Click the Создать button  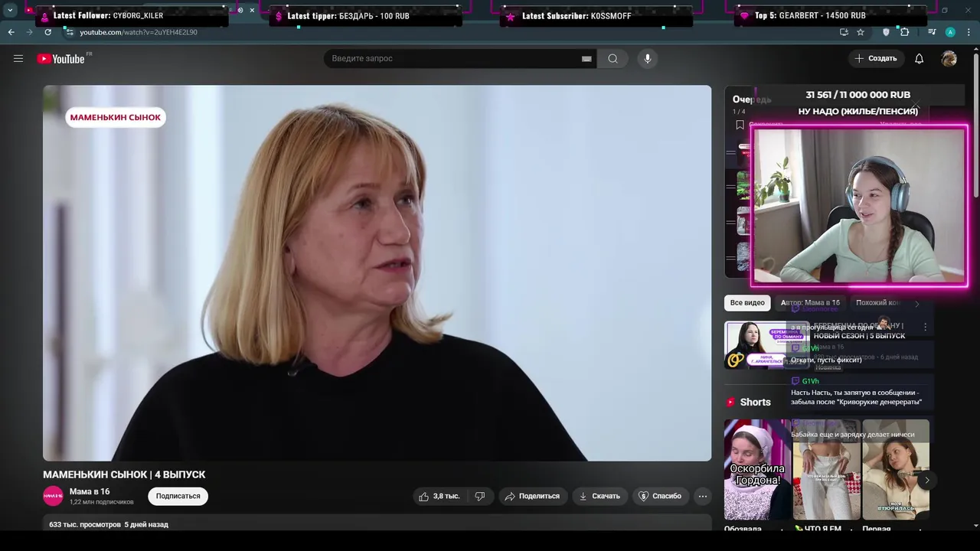point(876,58)
